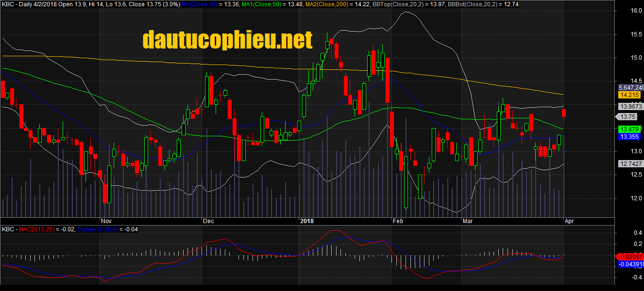Screen dimensions: 644x291
Task: Click the Apr marker on time axis
Action: 569,221
